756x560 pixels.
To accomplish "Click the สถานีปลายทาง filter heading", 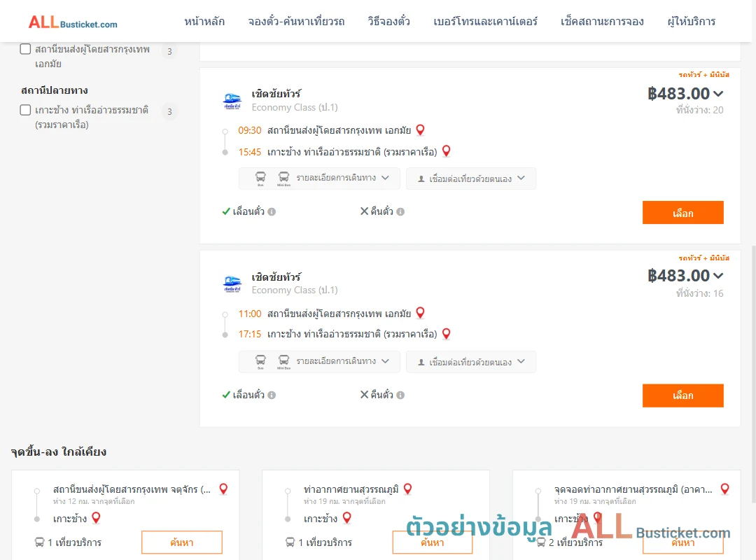I will coord(55,91).
